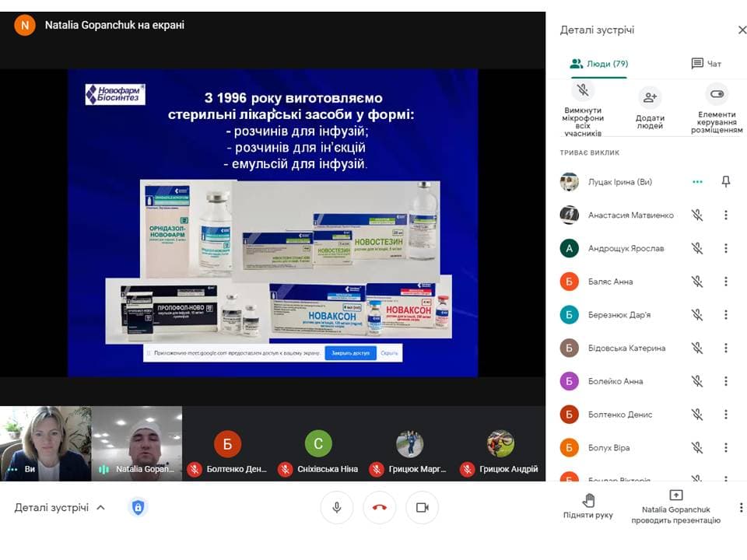Mute Болух Віра's microphone
Image resolution: width=747 pixels, height=560 pixels.
[x=697, y=448]
